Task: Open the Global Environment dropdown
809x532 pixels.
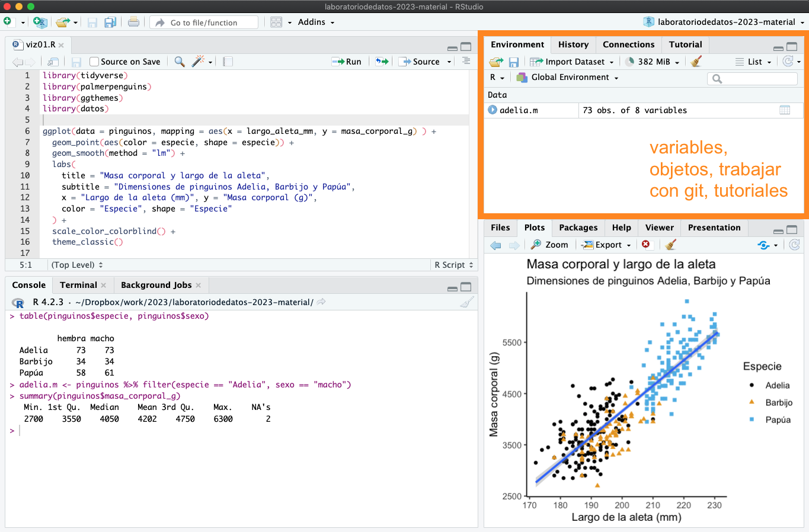Action: (x=568, y=77)
